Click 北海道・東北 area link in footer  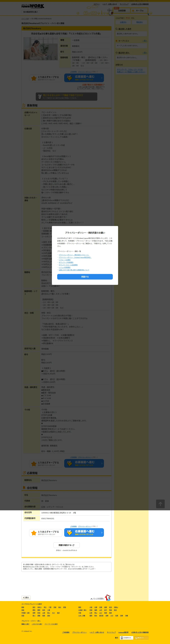pyautogui.click(x=82, y=610)
